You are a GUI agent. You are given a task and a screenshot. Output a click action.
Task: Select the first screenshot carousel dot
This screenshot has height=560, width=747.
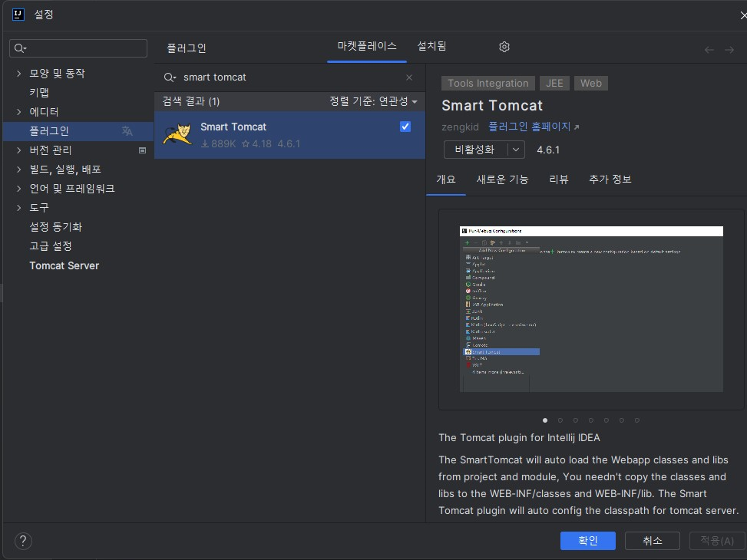tap(545, 420)
